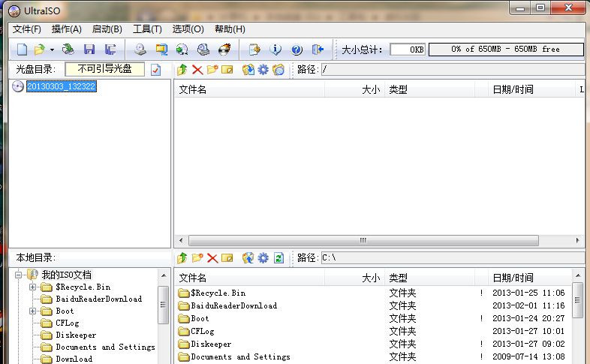Click up arrow of the local tree scrollbar
Viewport: 590px width, 364px height.
[x=164, y=275]
